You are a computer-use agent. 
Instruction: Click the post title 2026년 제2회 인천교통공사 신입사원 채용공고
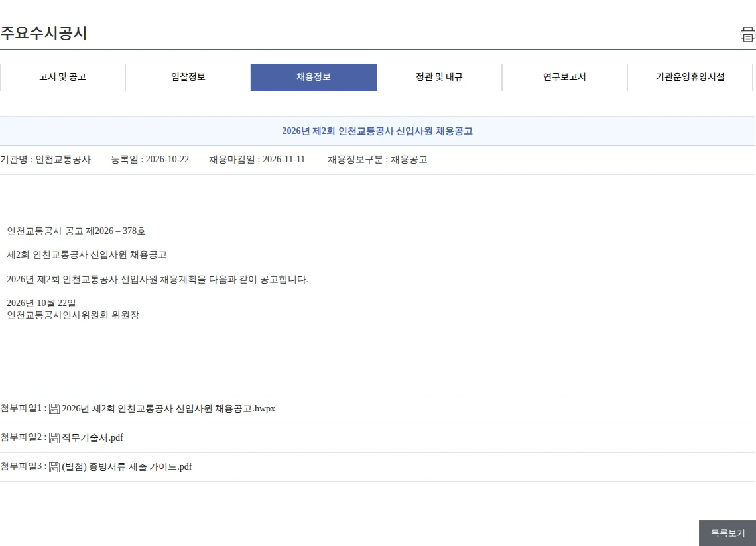click(x=377, y=131)
